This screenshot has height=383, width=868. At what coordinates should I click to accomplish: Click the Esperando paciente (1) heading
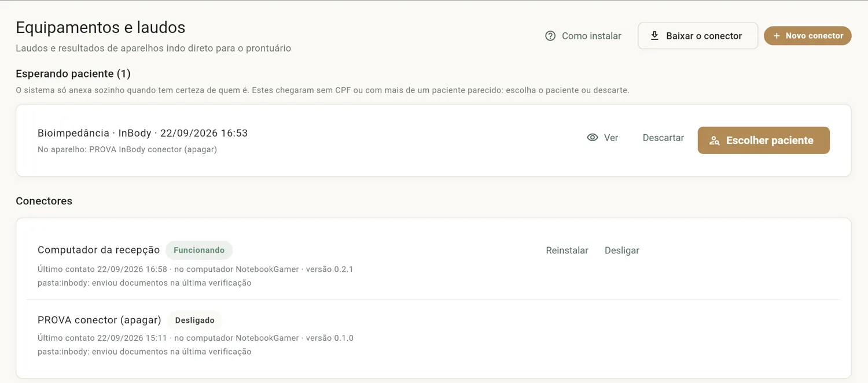point(73,73)
